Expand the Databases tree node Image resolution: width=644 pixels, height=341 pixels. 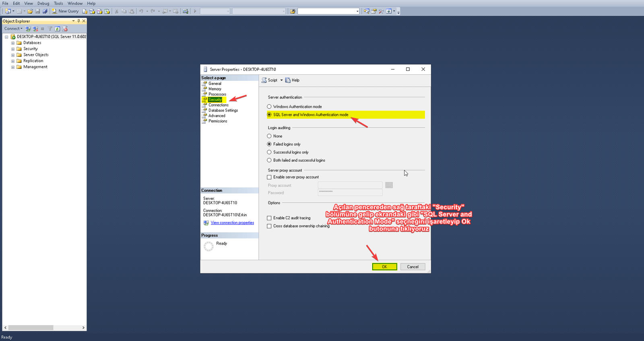click(x=13, y=43)
